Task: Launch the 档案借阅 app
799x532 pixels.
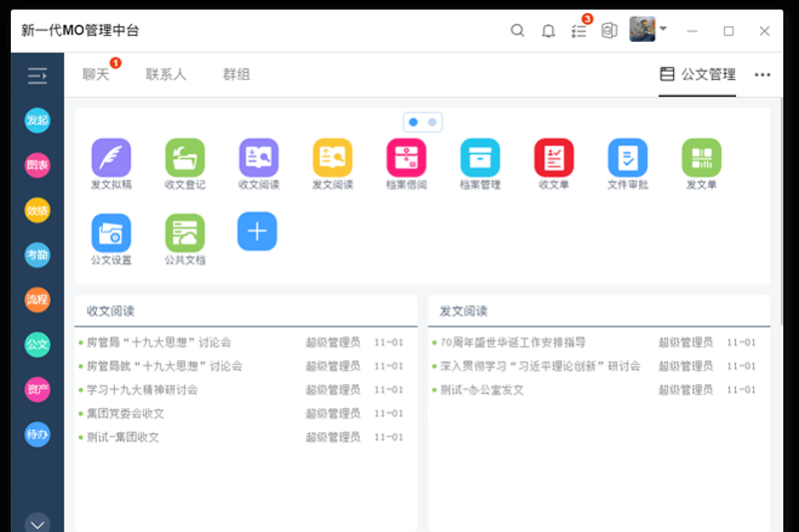Action: [x=406, y=158]
